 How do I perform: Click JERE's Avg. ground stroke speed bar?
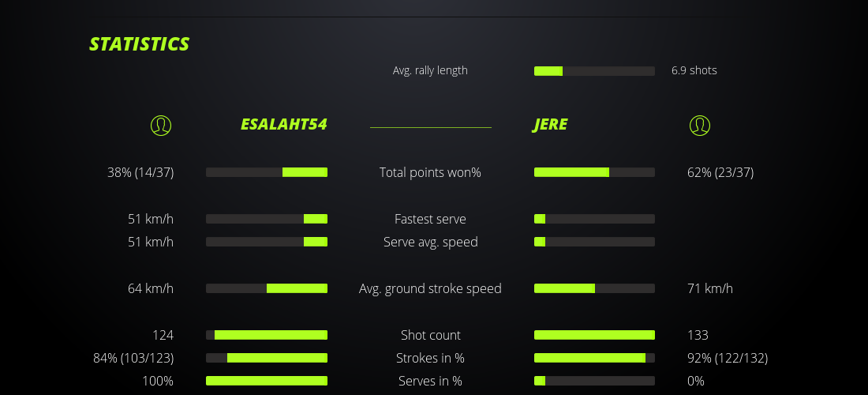[594, 288]
